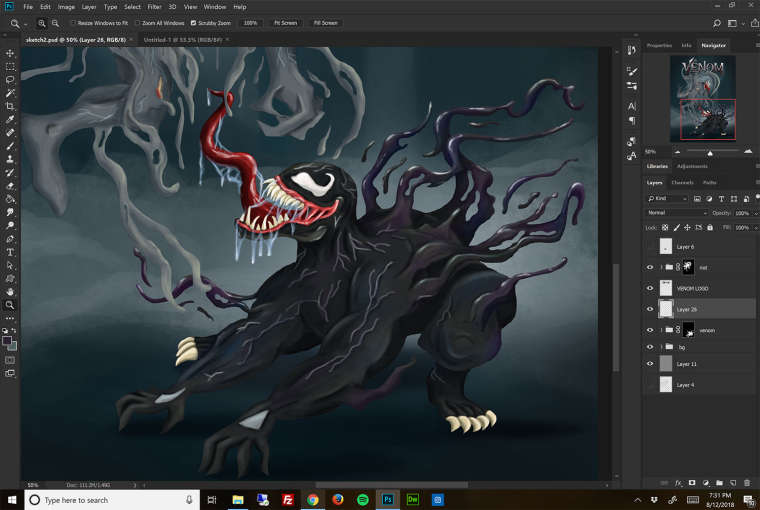Click the Fill Screen button
The height and width of the screenshot is (510, 760).
click(x=325, y=23)
